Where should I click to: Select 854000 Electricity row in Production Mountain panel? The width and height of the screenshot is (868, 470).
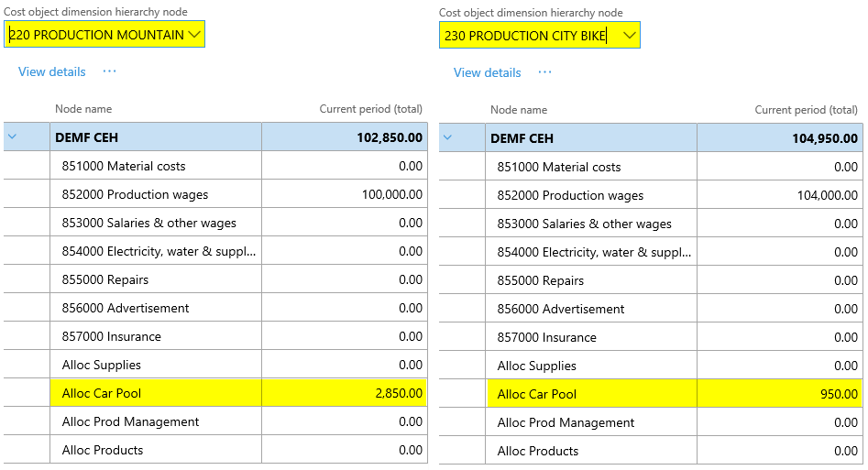(159, 251)
